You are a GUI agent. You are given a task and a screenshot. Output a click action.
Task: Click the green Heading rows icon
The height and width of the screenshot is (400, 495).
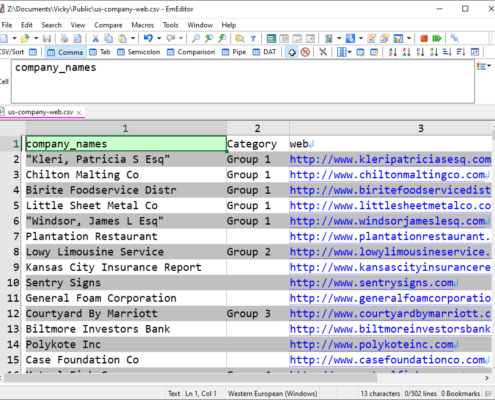[x=271, y=38]
